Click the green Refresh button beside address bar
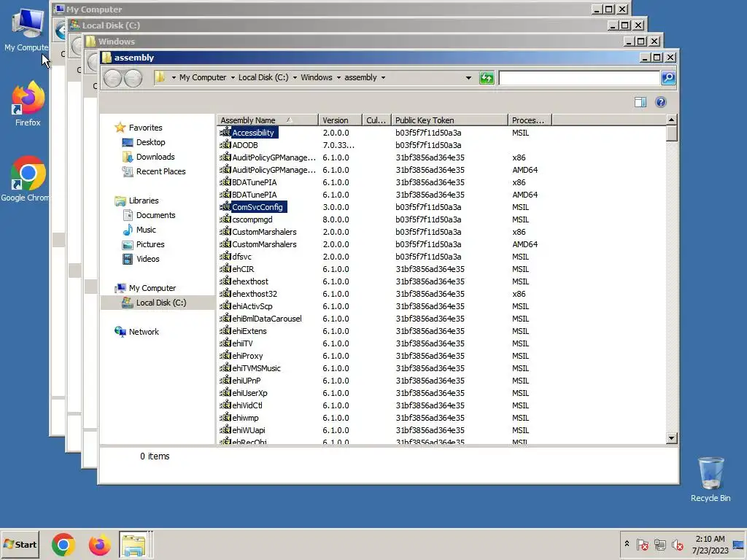747x560 pixels. 487,77
